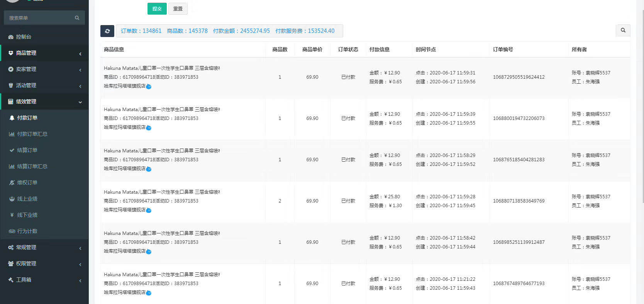
Task: Click the 商品数：145378 statistic
Action: (187, 31)
